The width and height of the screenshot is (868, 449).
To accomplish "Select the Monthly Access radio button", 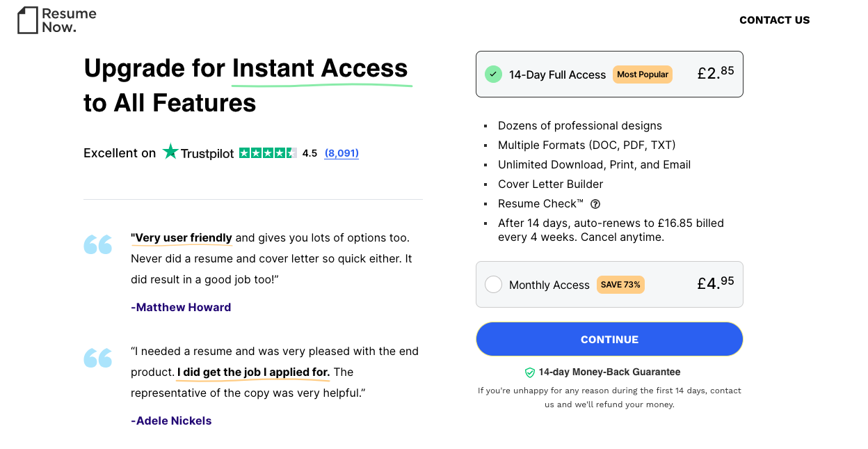I will point(493,284).
